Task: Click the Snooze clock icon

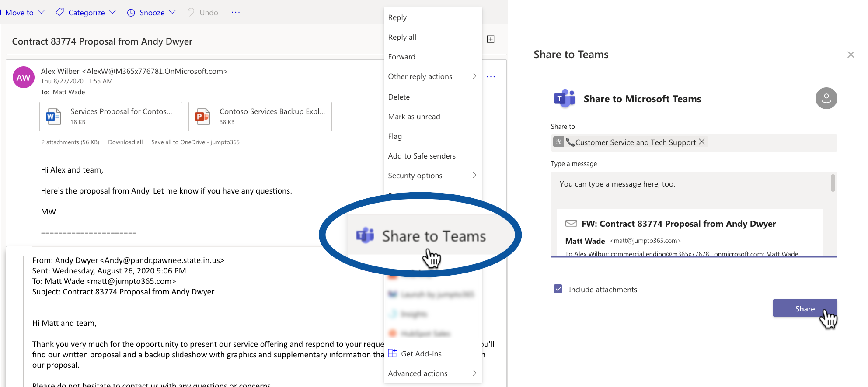Action: (x=131, y=13)
